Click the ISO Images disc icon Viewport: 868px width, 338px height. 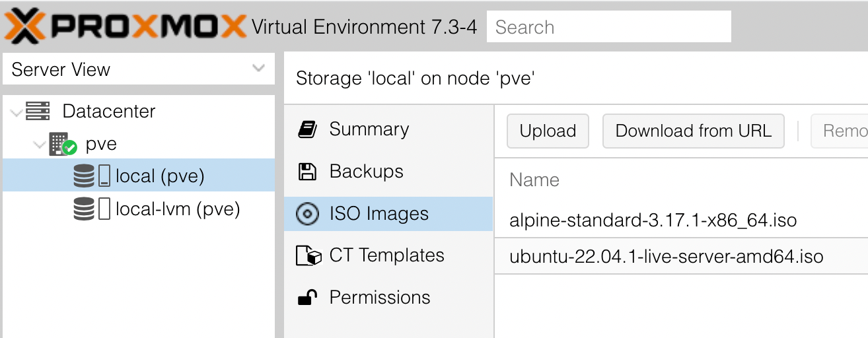[307, 214]
